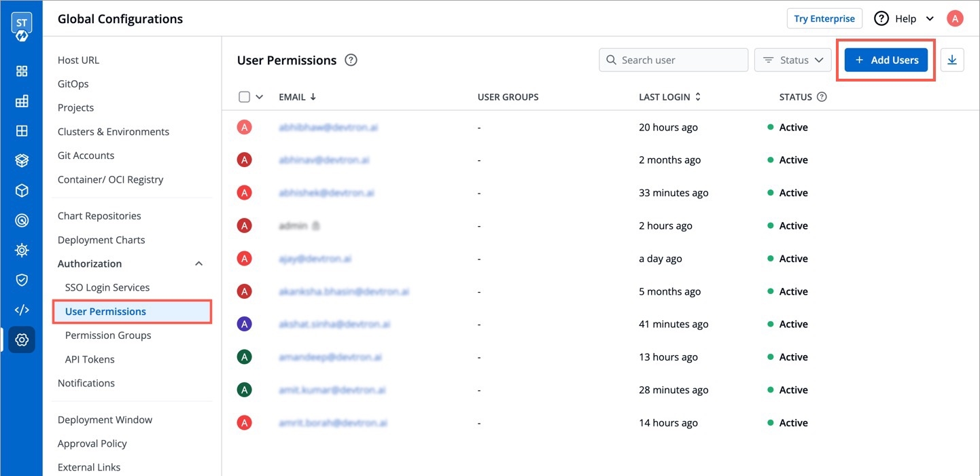Image resolution: width=980 pixels, height=476 pixels.
Task: Open Chart Repositories
Action: pyautogui.click(x=99, y=216)
